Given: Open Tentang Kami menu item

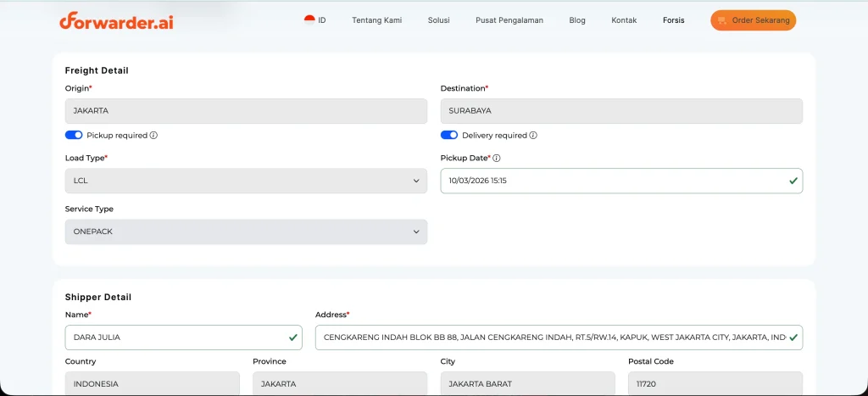Looking at the screenshot, I should 377,20.
